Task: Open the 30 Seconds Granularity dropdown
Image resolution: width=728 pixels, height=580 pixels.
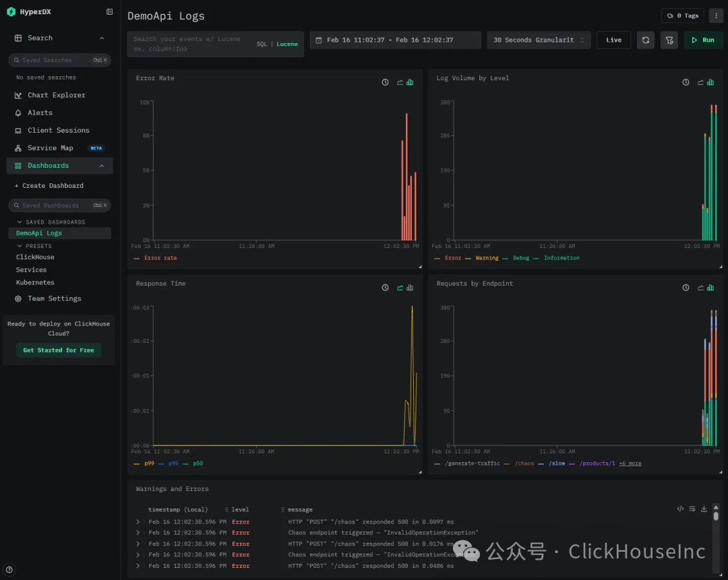Action: (x=539, y=40)
